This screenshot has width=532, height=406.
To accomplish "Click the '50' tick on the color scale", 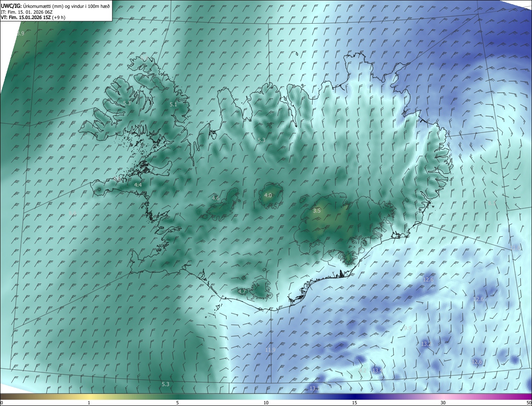I will [529, 403].
